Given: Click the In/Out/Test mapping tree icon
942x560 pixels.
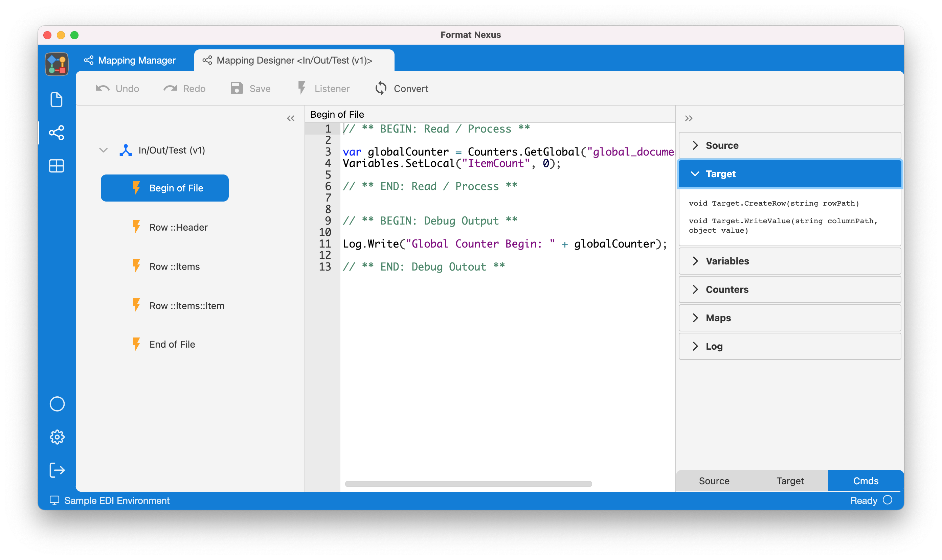Looking at the screenshot, I should click(126, 150).
